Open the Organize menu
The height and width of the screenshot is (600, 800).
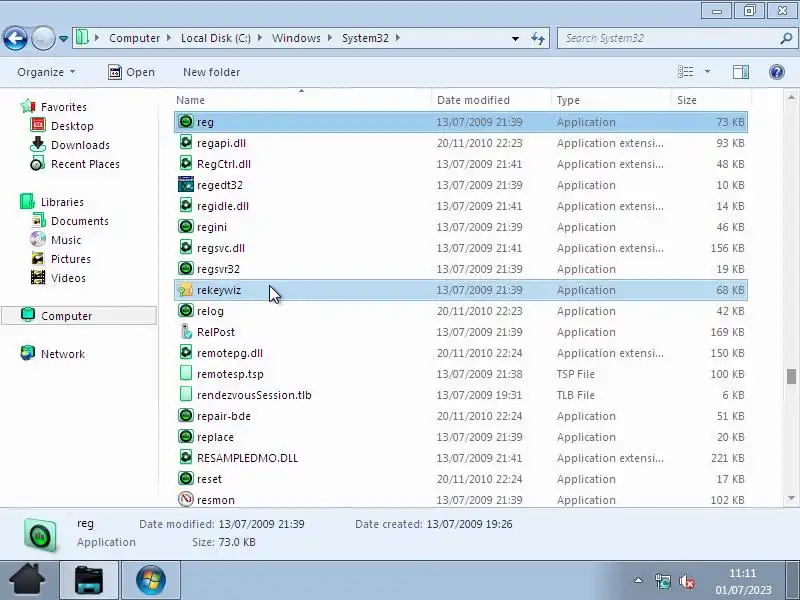click(46, 72)
